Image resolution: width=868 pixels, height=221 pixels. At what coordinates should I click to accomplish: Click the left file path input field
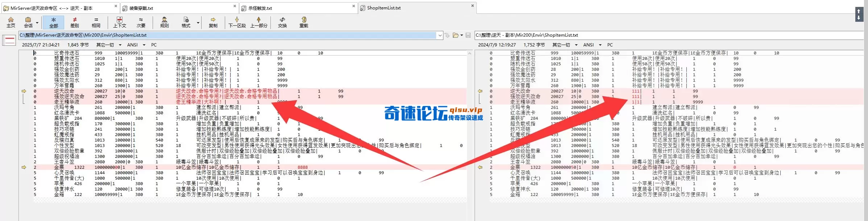[228, 35]
